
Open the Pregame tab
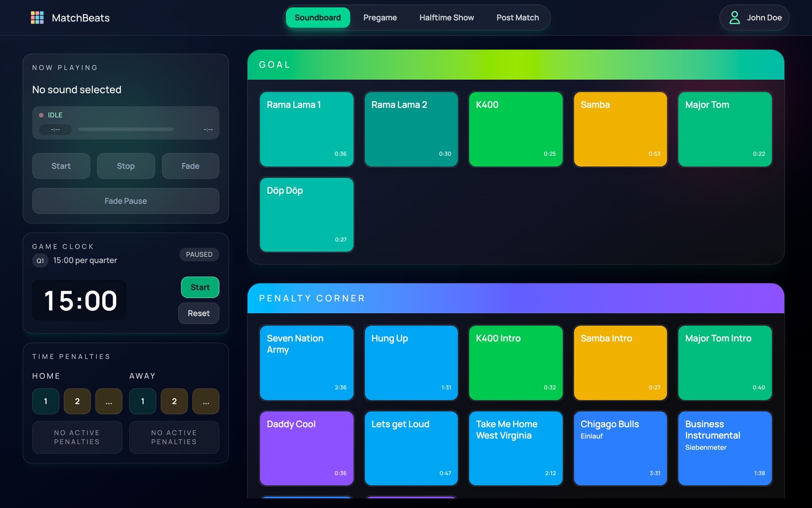(380, 18)
